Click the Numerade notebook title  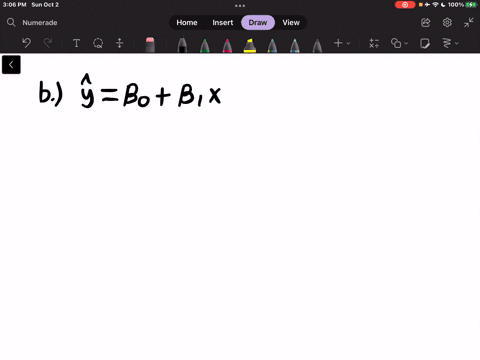[40, 23]
